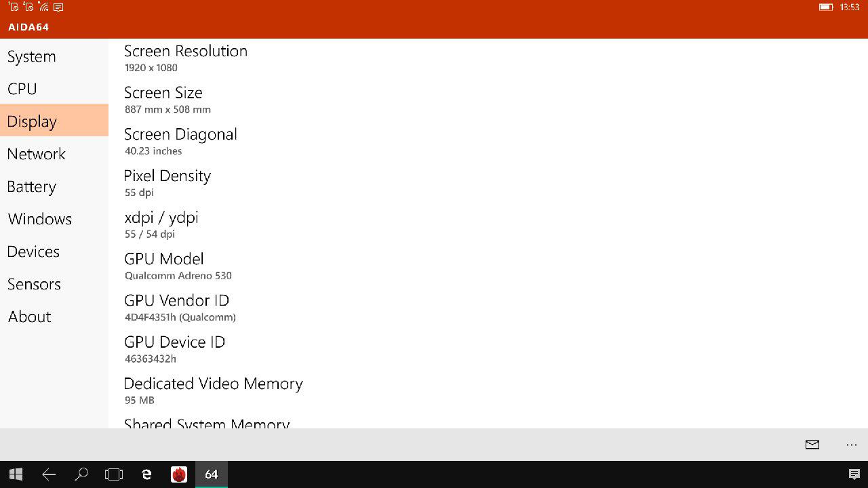The image size is (868, 488).
Task: Click the value 46363432h
Action: [151, 359]
